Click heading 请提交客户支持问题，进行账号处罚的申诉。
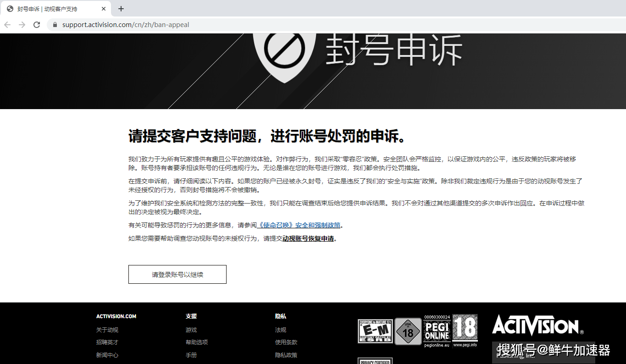This screenshot has width=626, height=364. coord(267,136)
